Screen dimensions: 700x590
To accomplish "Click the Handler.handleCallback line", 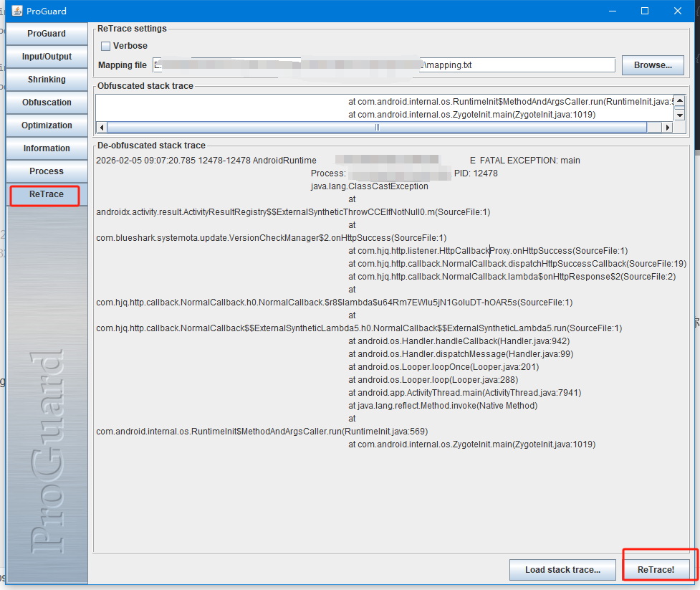I will pyautogui.click(x=459, y=341).
